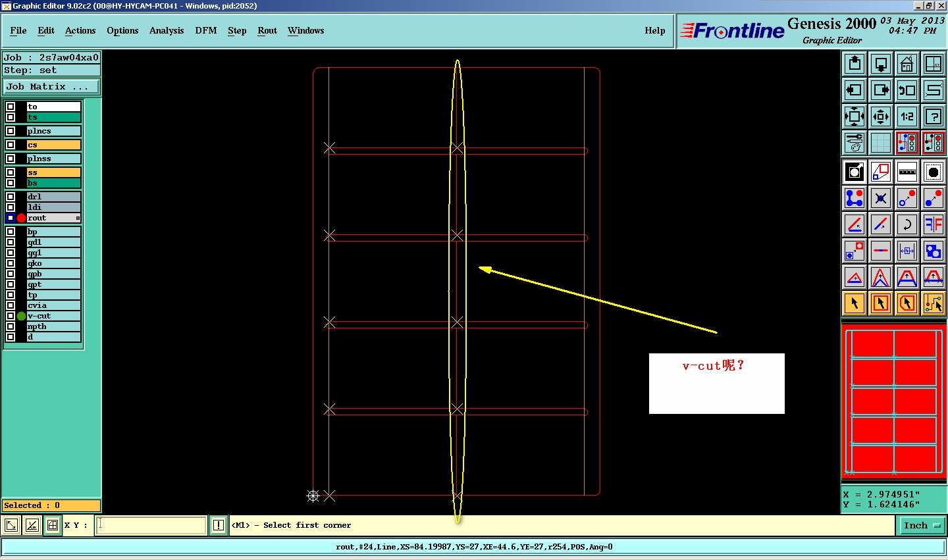Click the red color dot on rout layer
This screenshot has width=948, height=560.
[x=21, y=218]
